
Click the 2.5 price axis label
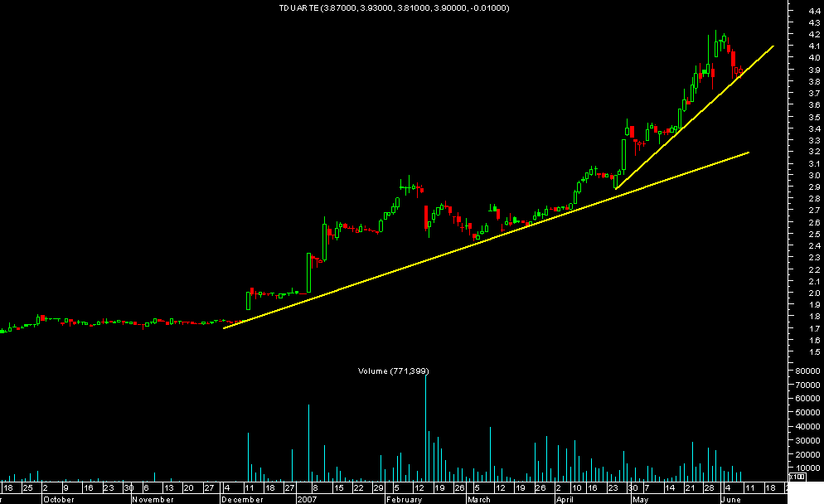pyautogui.click(x=815, y=235)
